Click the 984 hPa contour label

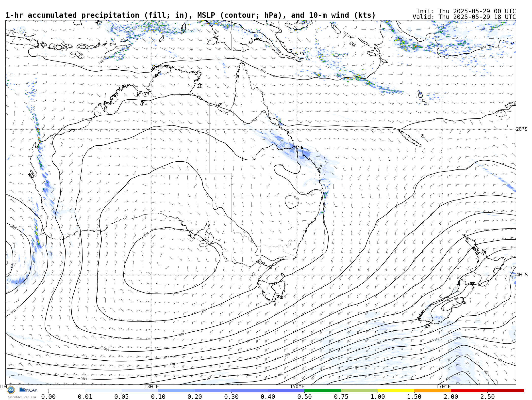(x=437, y=339)
